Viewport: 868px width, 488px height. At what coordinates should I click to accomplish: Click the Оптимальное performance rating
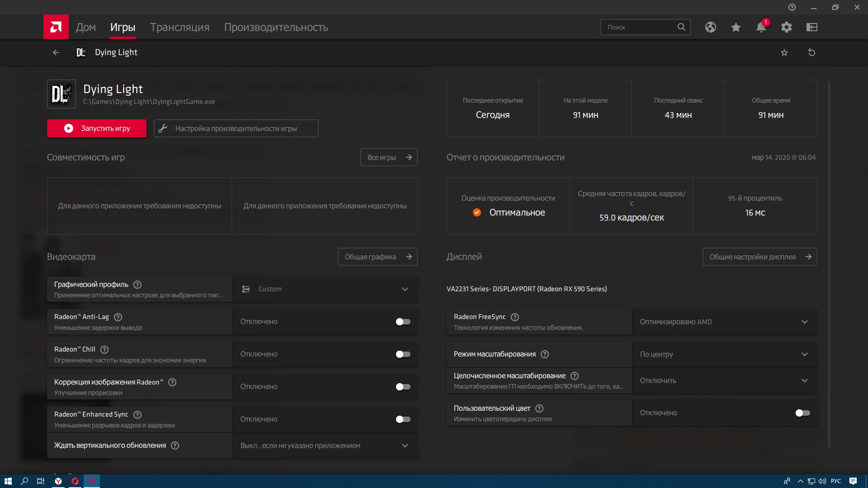517,212
